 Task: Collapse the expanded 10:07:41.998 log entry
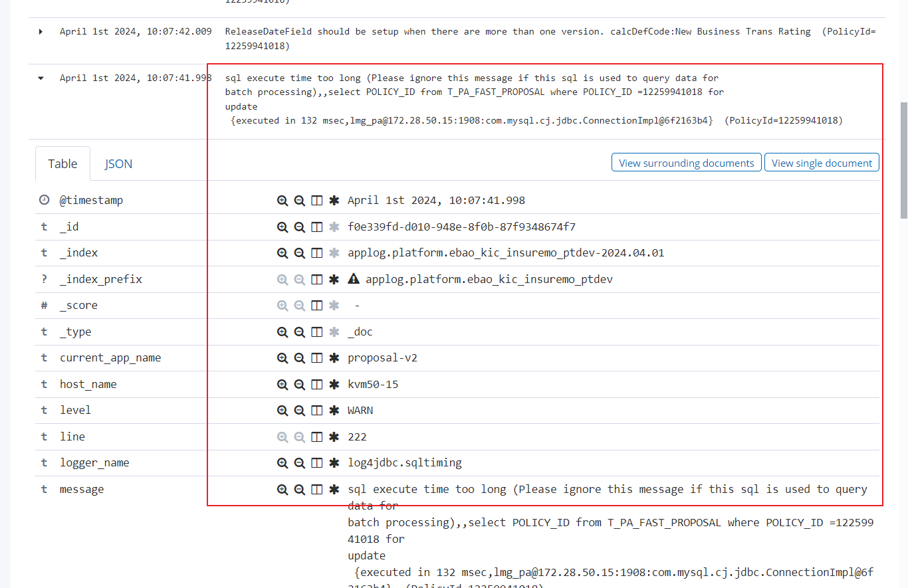[x=40, y=77]
